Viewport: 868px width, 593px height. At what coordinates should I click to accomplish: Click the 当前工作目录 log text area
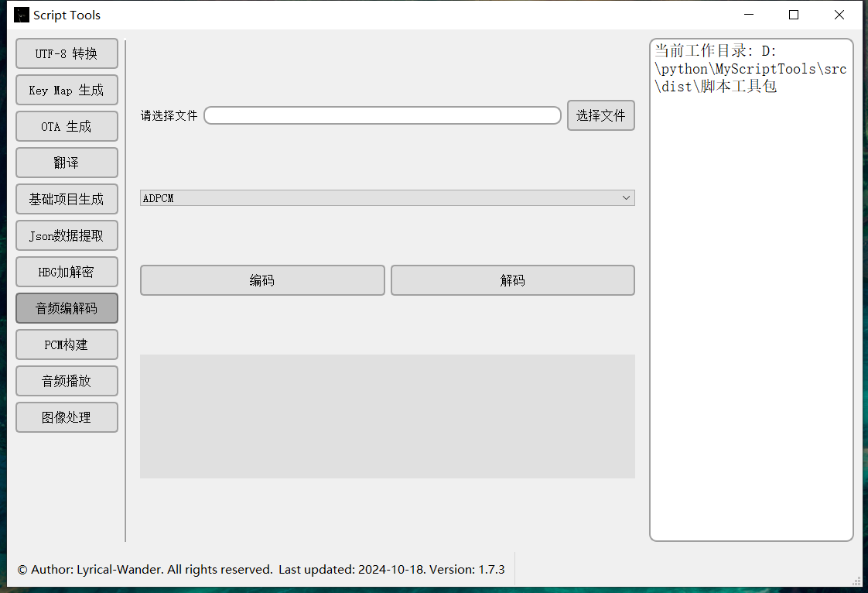pos(751,290)
